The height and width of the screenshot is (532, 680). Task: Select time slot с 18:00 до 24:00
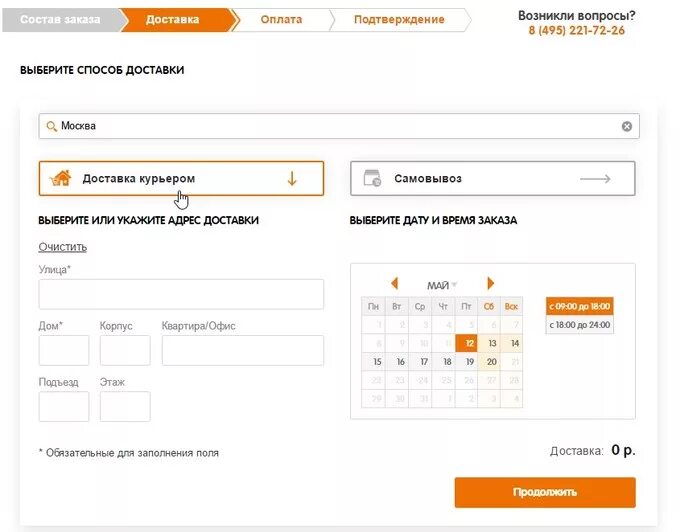[x=580, y=325]
